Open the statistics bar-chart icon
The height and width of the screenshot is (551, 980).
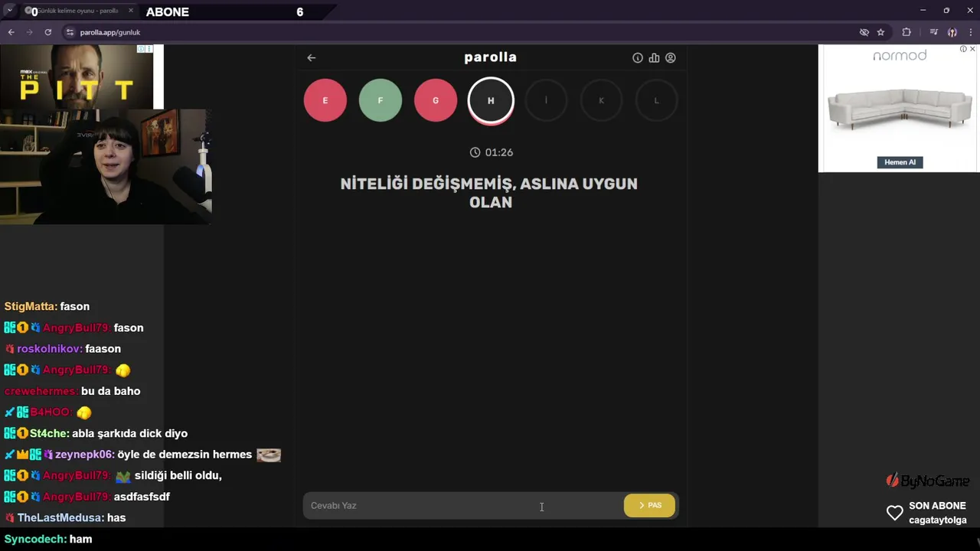coord(654,57)
